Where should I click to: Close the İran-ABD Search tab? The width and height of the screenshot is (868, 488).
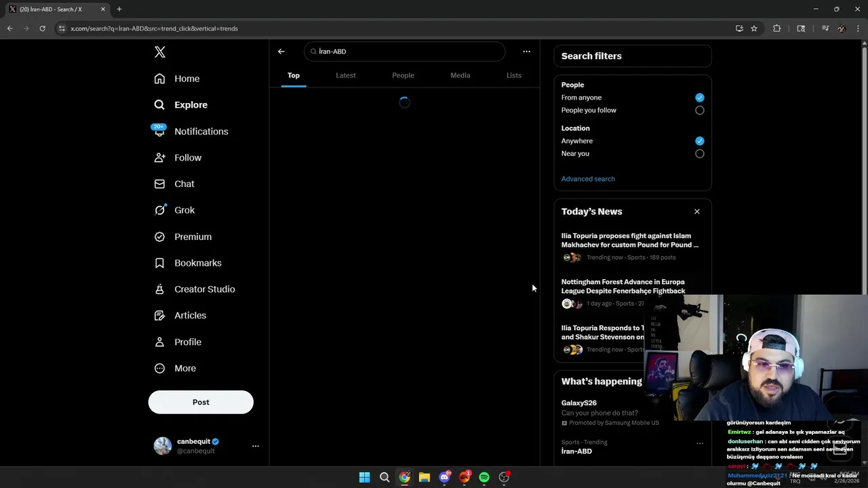[103, 9]
